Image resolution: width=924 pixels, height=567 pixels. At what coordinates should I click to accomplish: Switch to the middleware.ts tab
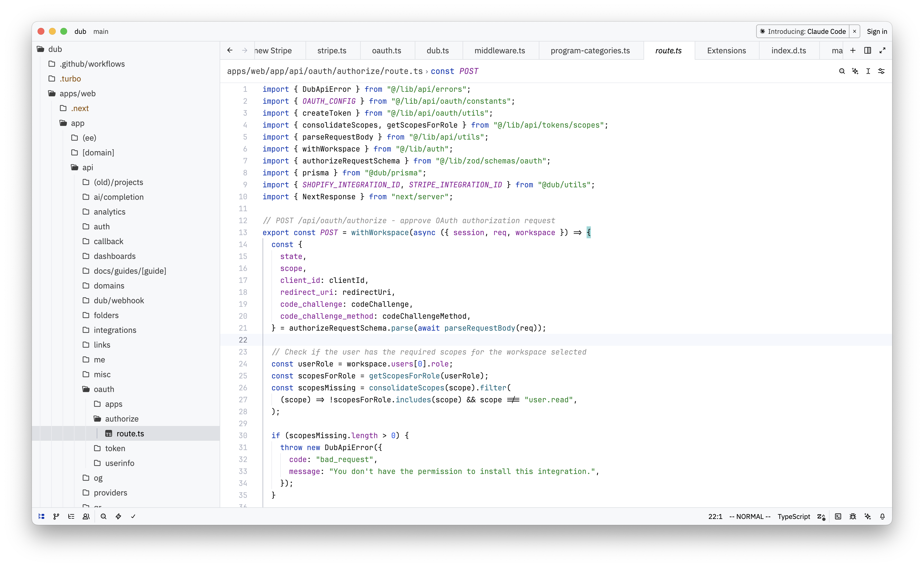pos(499,51)
